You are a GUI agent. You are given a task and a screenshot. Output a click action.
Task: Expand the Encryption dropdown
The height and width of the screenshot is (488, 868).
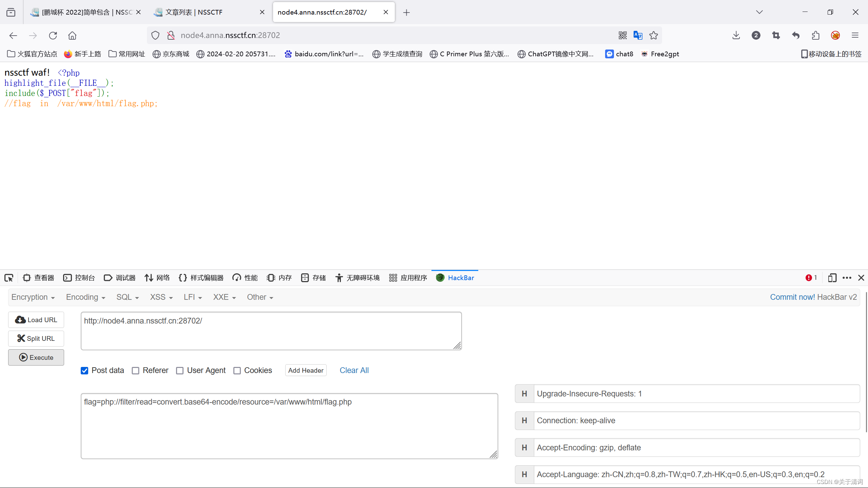(33, 297)
